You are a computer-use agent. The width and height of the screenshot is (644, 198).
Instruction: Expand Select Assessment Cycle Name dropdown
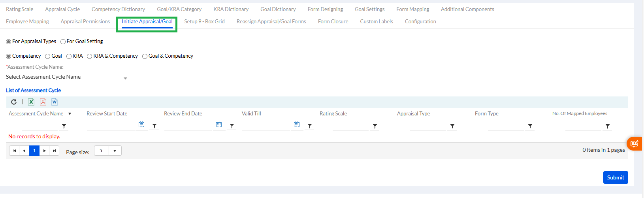tap(125, 78)
